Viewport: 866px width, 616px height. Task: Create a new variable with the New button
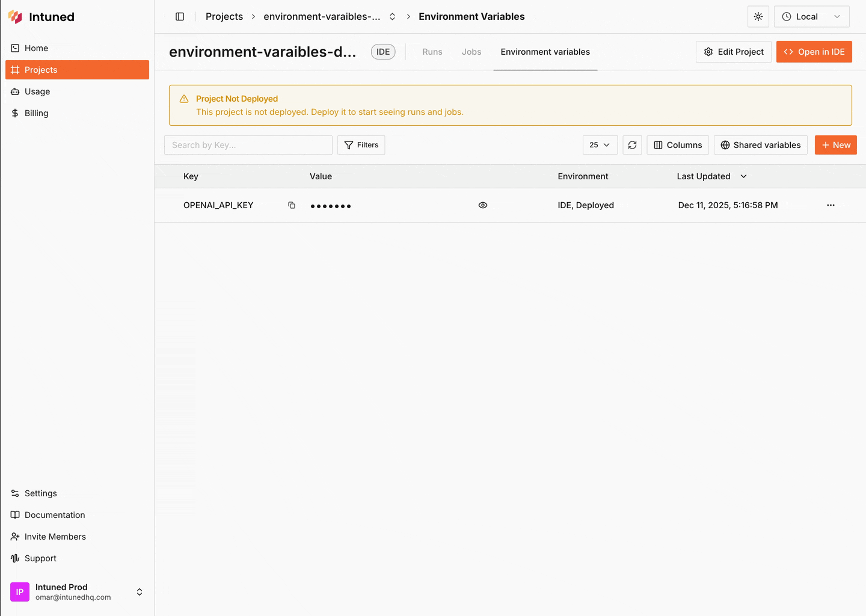coord(835,145)
